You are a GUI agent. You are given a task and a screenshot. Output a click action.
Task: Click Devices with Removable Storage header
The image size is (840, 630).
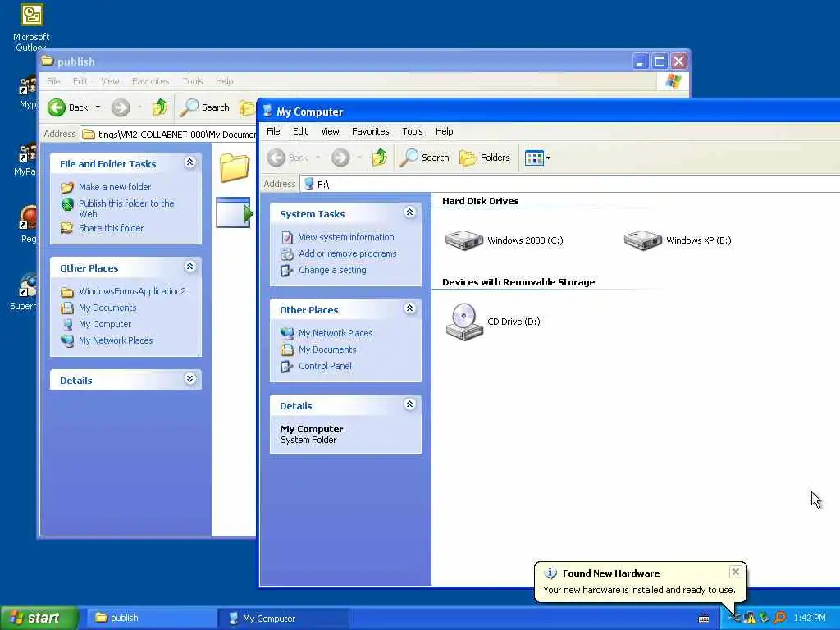[x=518, y=282]
